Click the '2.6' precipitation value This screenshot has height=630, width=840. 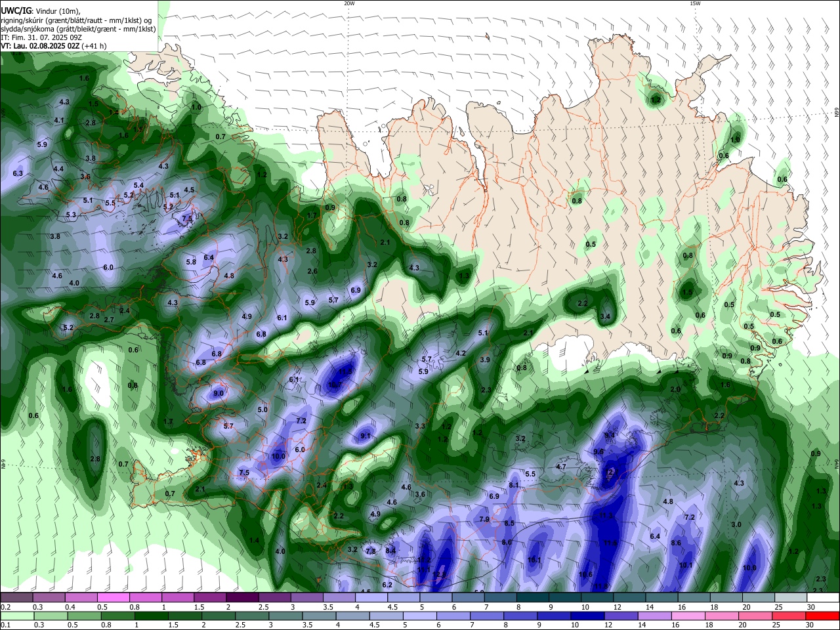[x=312, y=271]
